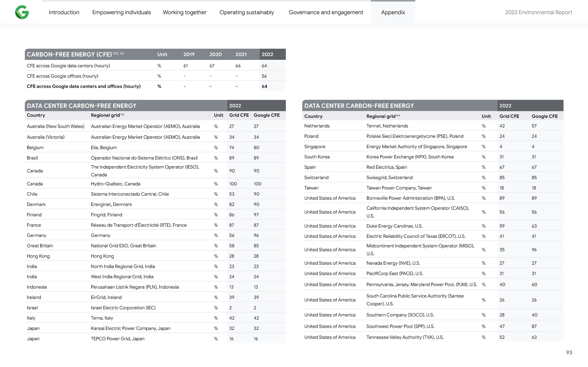Image resolution: width=588 pixels, height=367 pixels.
Task: Click Regional grid footnote 162 in left table
Action: (122, 114)
